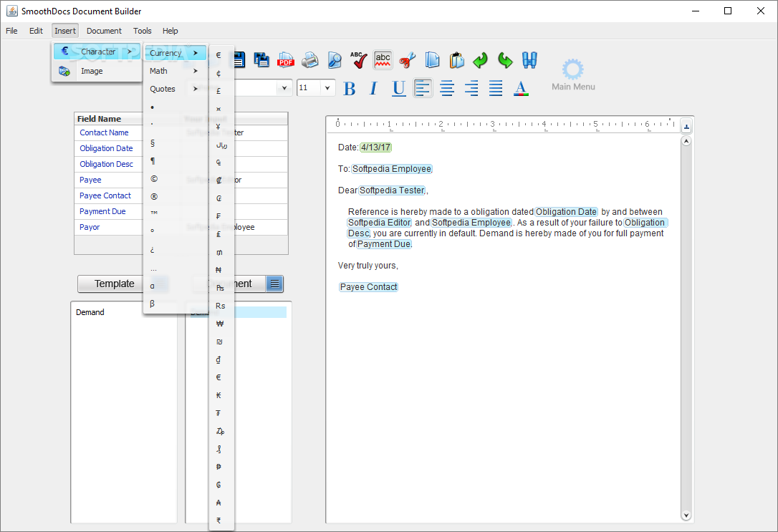Insert the trademark ™ symbol
Image resolution: width=778 pixels, height=532 pixels.
click(154, 213)
